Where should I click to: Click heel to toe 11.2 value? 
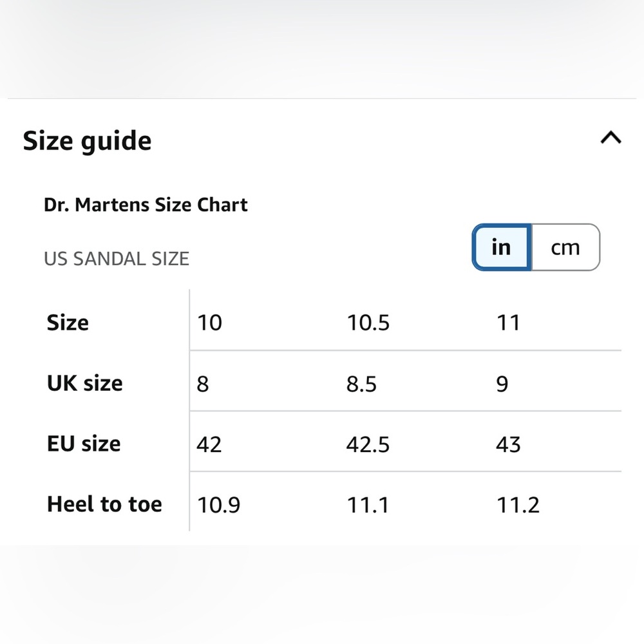(518, 505)
